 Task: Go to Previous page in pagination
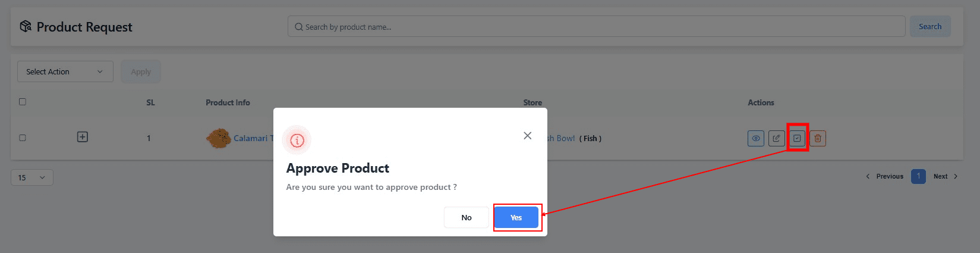(x=885, y=176)
